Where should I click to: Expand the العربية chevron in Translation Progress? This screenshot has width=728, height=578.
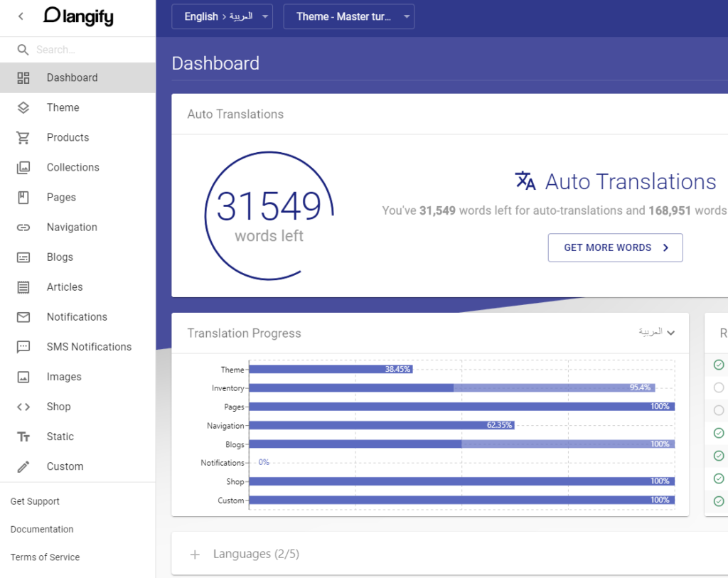[x=671, y=332]
